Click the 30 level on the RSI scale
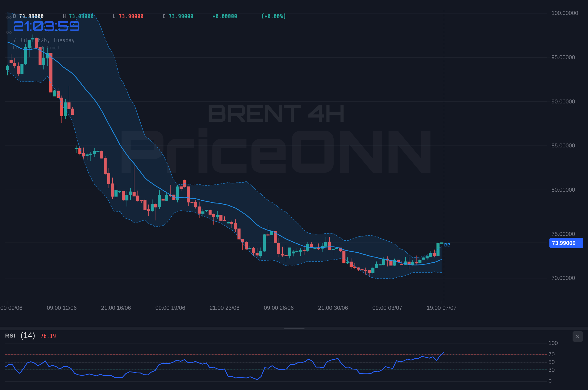 point(551,370)
